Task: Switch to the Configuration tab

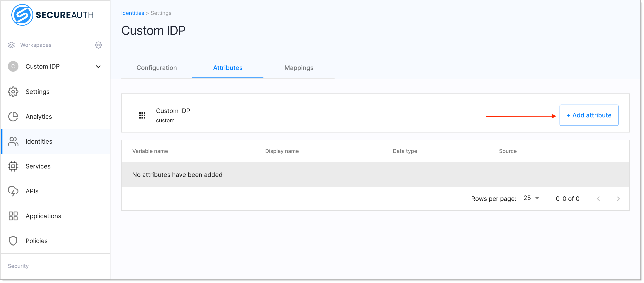Action: pyautogui.click(x=156, y=68)
